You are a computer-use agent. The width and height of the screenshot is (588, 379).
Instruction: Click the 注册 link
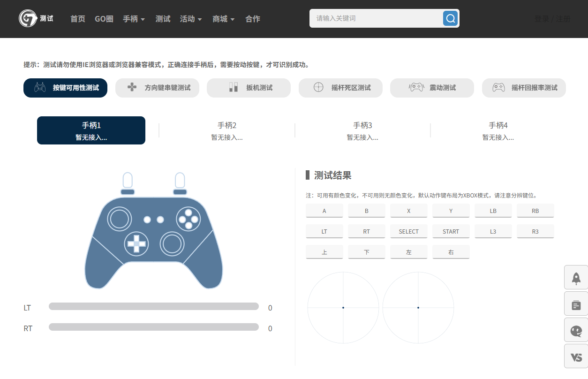(x=563, y=19)
